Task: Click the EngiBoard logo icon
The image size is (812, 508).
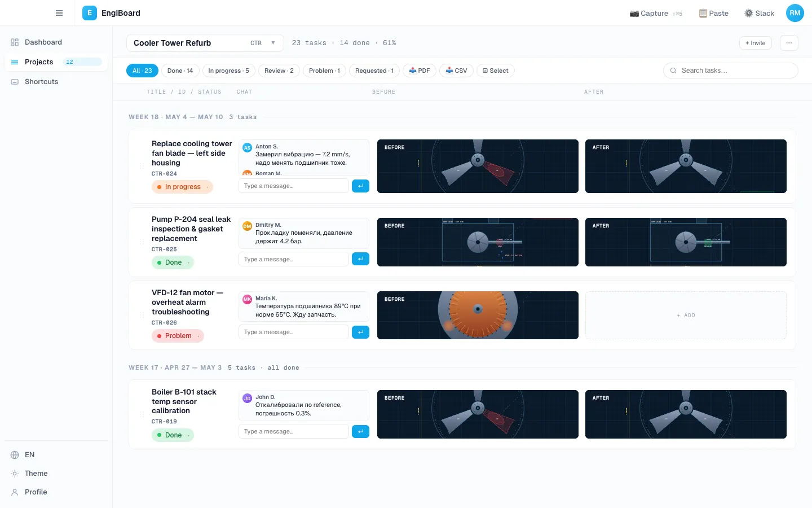Action: click(x=89, y=13)
